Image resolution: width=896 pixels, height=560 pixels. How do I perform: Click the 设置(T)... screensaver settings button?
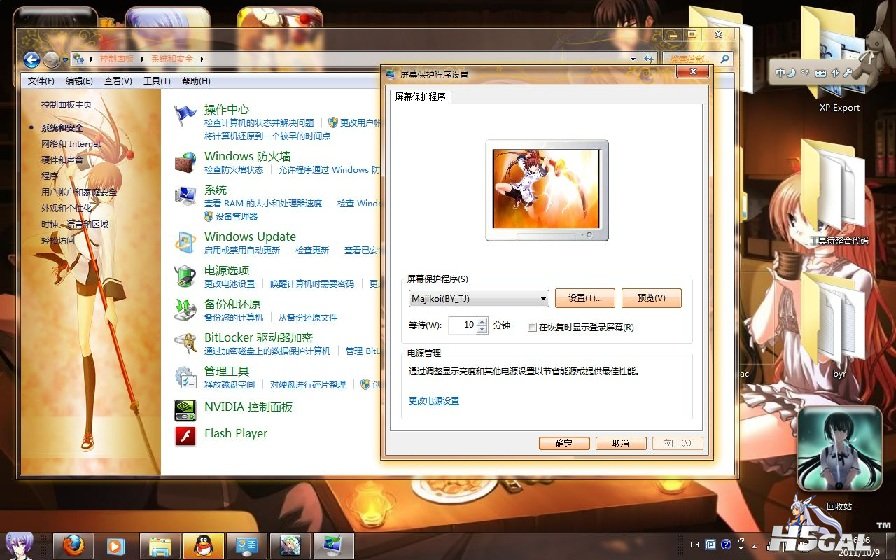585,298
